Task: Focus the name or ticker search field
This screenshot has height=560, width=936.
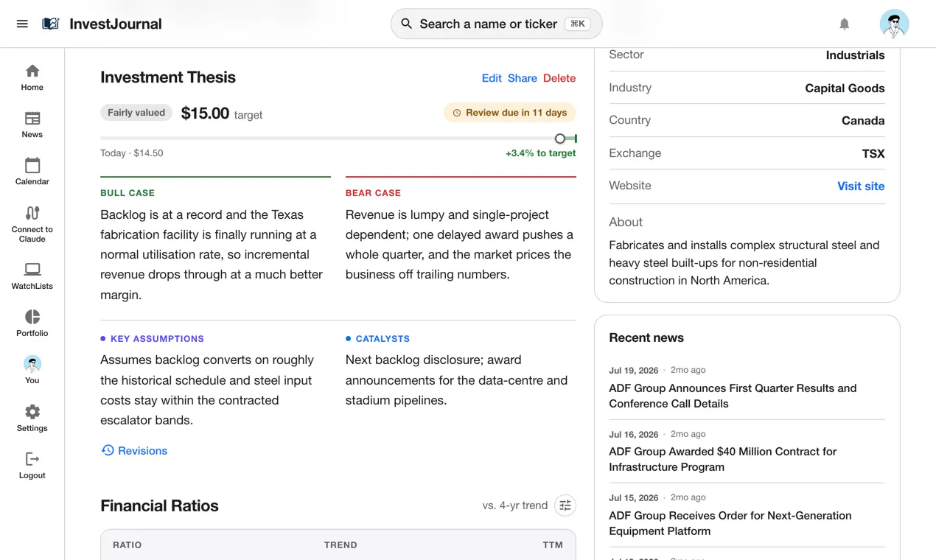Action: (x=497, y=24)
